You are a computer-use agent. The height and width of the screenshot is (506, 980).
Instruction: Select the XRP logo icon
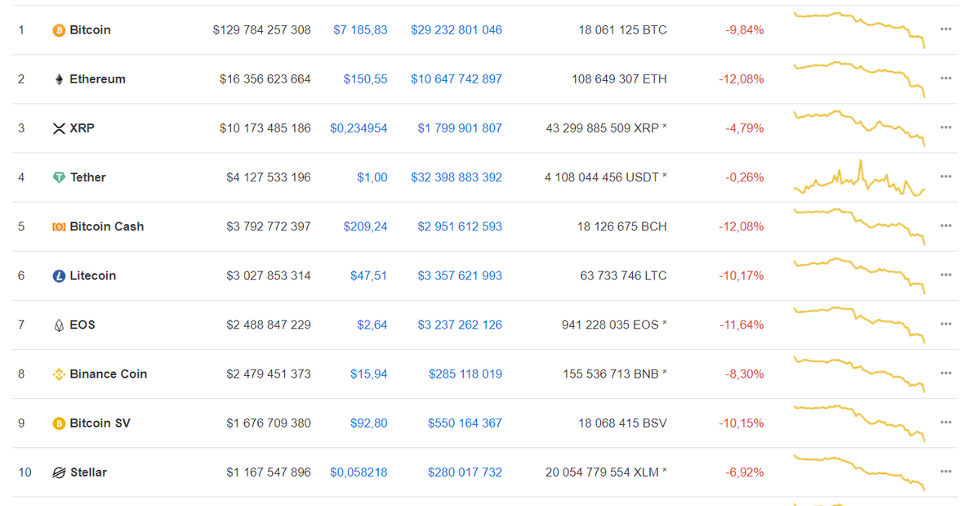[57, 128]
